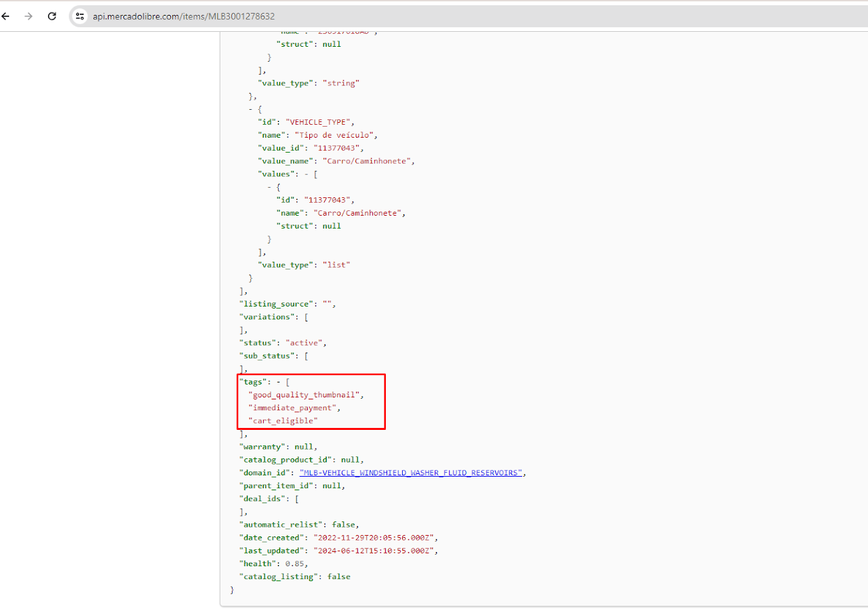
Task: Collapse the object containing id "11377043" inside values
Action: coord(269,187)
